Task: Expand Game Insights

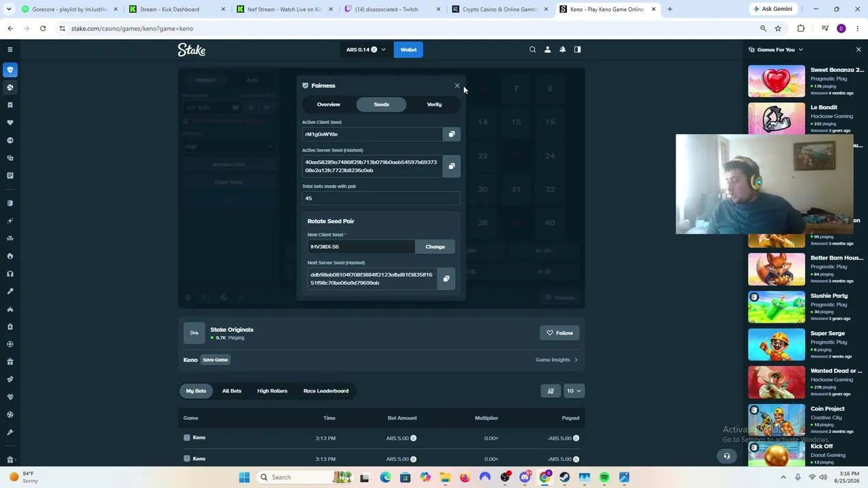Action: (x=557, y=360)
